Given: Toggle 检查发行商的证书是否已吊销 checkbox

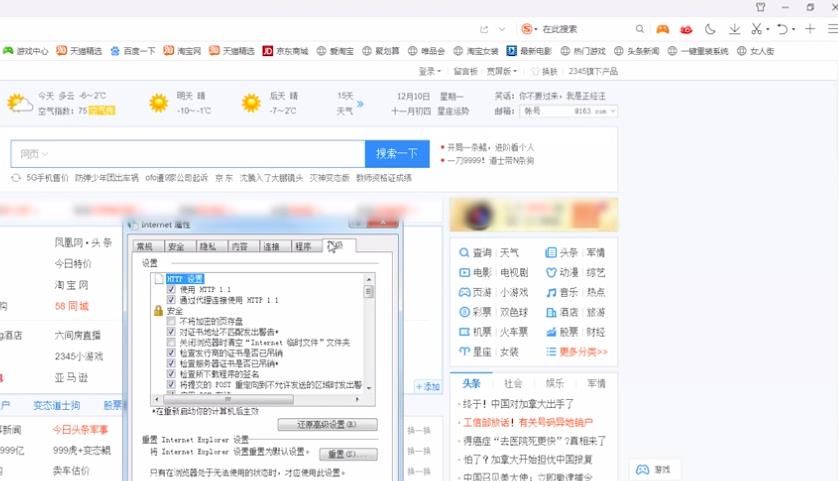Looking at the screenshot, I should click(x=171, y=353).
